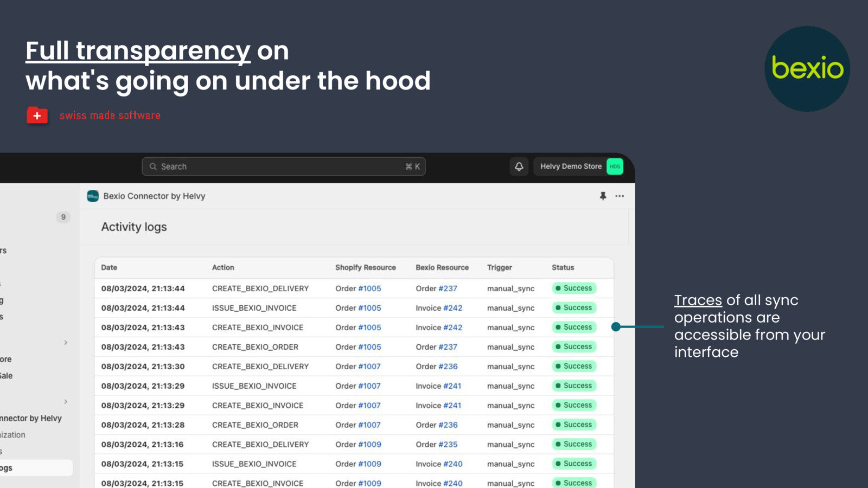The height and width of the screenshot is (488, 868).
Task: Click the notification bell icon
Action: (x=519, y=166)
